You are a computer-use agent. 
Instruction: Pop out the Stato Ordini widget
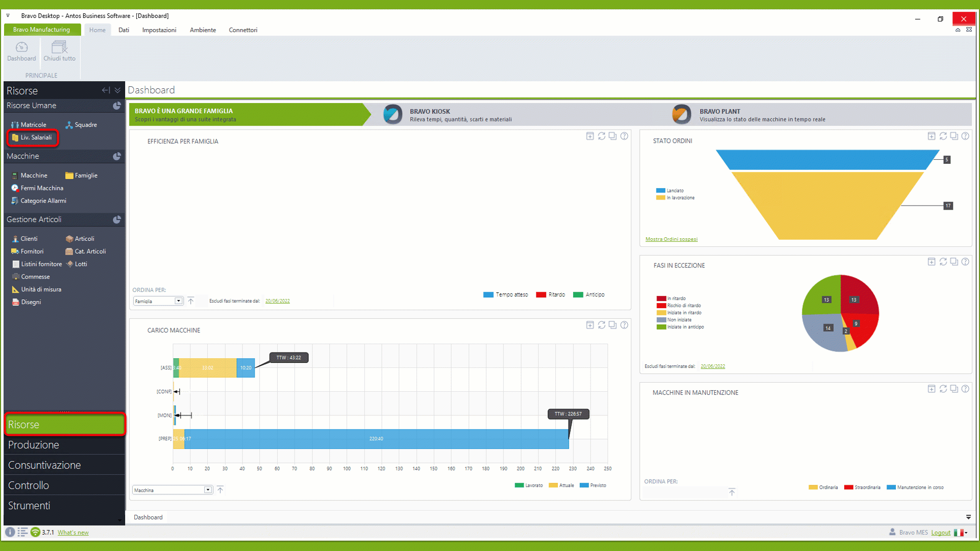click(954, 136)
